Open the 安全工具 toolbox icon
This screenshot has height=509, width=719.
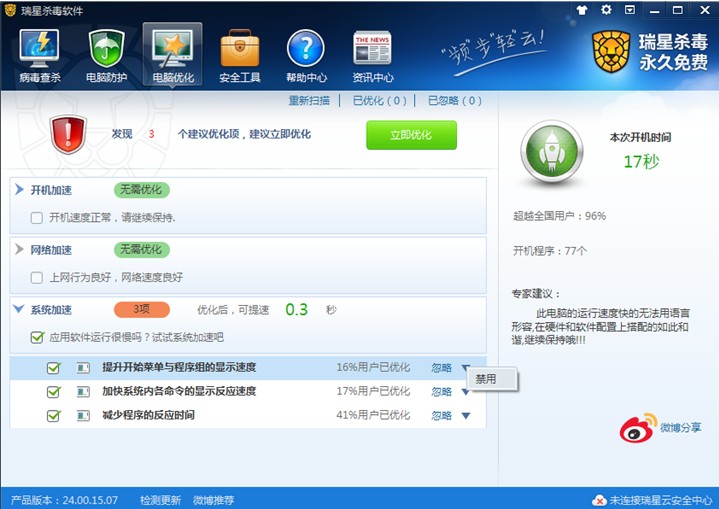pos(239,55)
